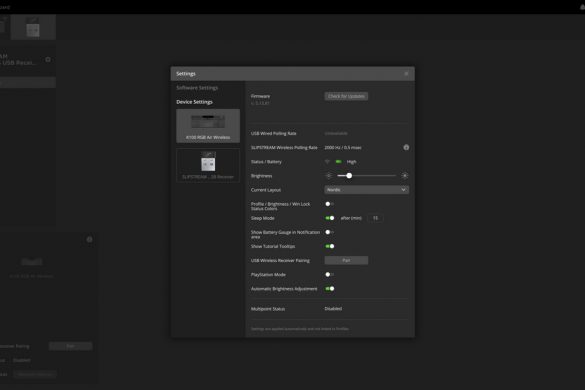Image resolution: width=585 pixels, height=390 pixels.
Task: Select SLIPSTREAM USB Receiver device thumbnail
Action: 208,165
